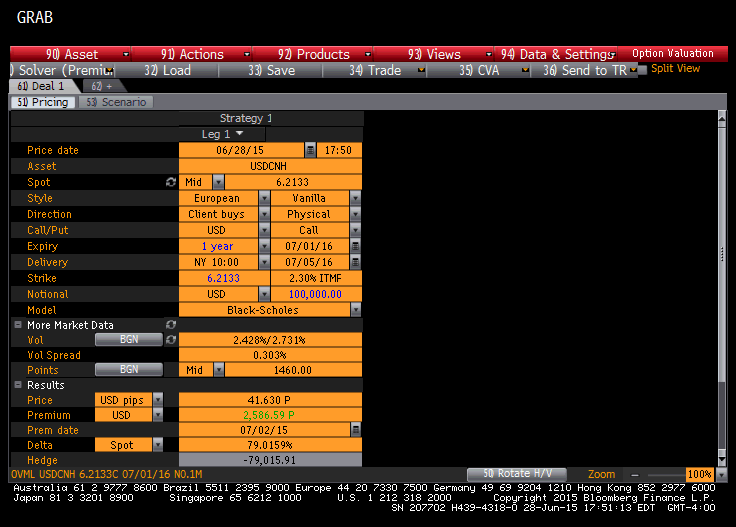The image size is (736, 527).
Task: Open the Vanilla style dropdown
Action: (355, 198)
